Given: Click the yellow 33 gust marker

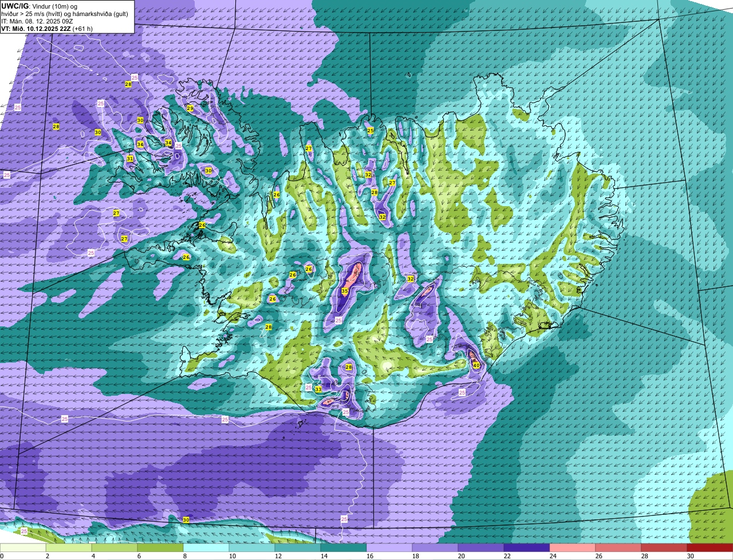Looking at the screenshot, I should [x=318, y=389].
